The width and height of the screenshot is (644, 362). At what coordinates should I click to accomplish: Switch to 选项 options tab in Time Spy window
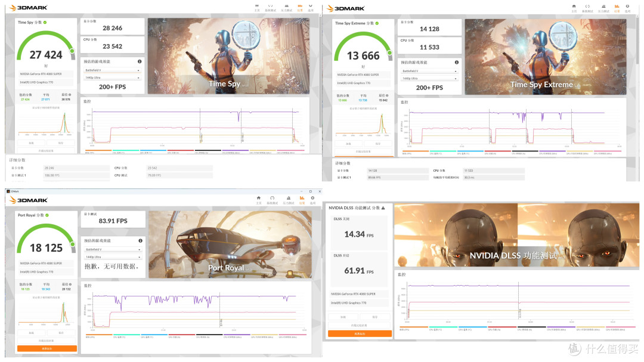(x=311, y=8)
